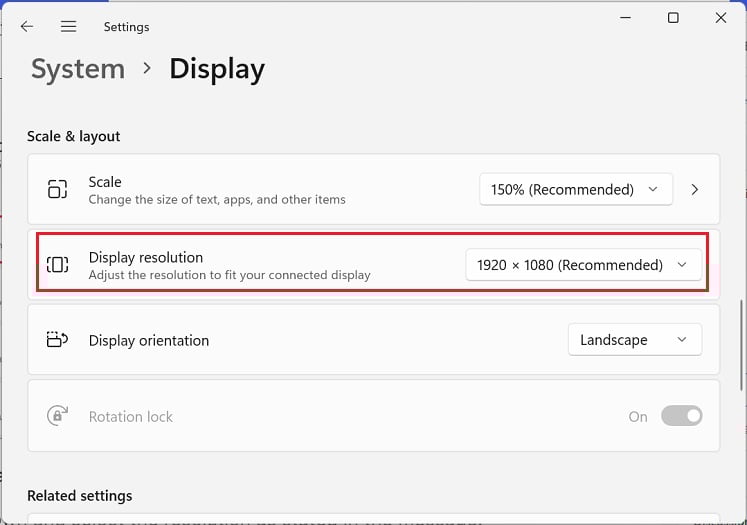This screenshot has width=747, height=525.
Task: Open the hamburger navigation menu
Action: (x=68, y=26)
